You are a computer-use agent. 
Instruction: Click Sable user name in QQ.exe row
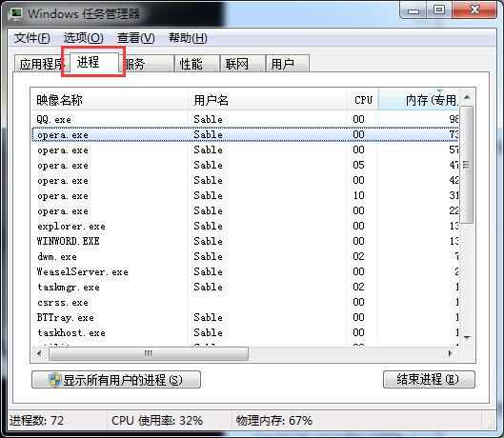point(209,120)
